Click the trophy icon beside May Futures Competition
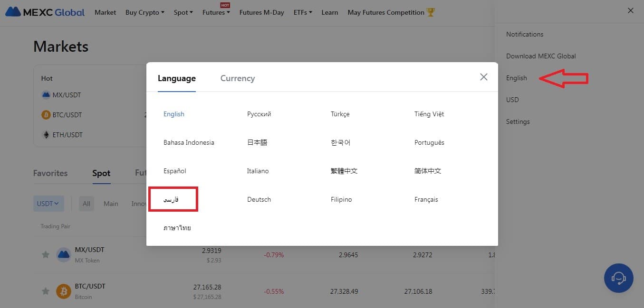 pos(431,12)
